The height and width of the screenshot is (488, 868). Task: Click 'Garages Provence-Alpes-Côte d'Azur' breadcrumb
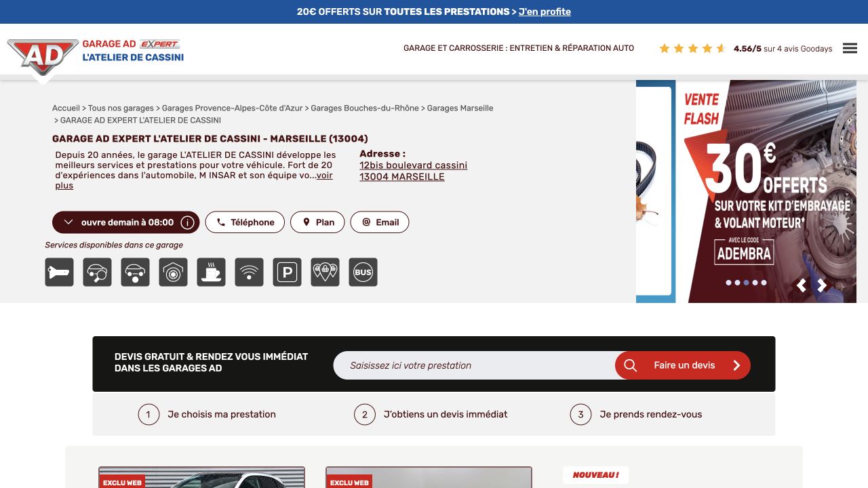pos(232,108)
